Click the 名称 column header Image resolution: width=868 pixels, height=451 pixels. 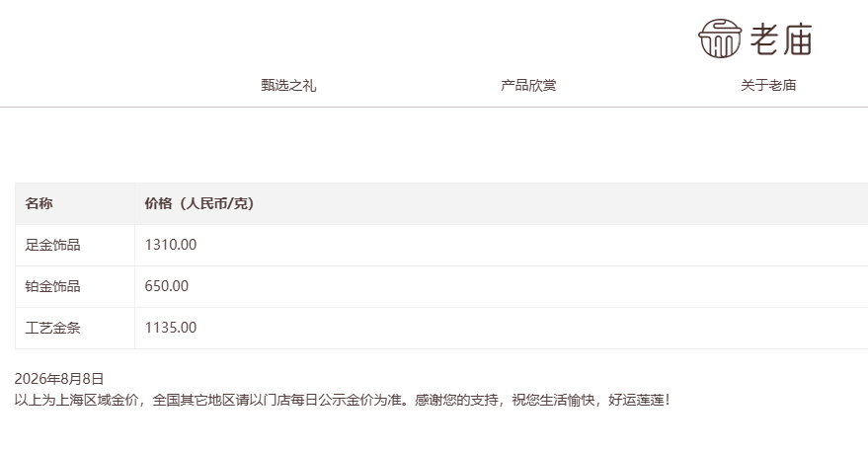click(39, 203)
